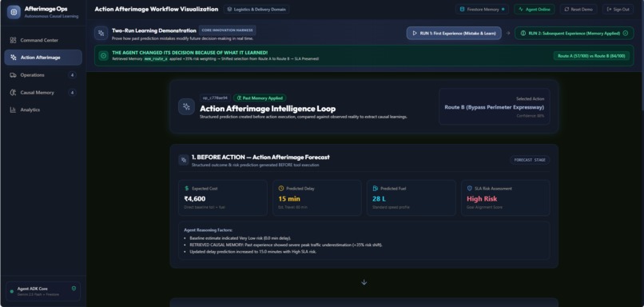This screenshot has width=644, height=307.
Task: Click the Command Center grid icon
Action: 13,40
